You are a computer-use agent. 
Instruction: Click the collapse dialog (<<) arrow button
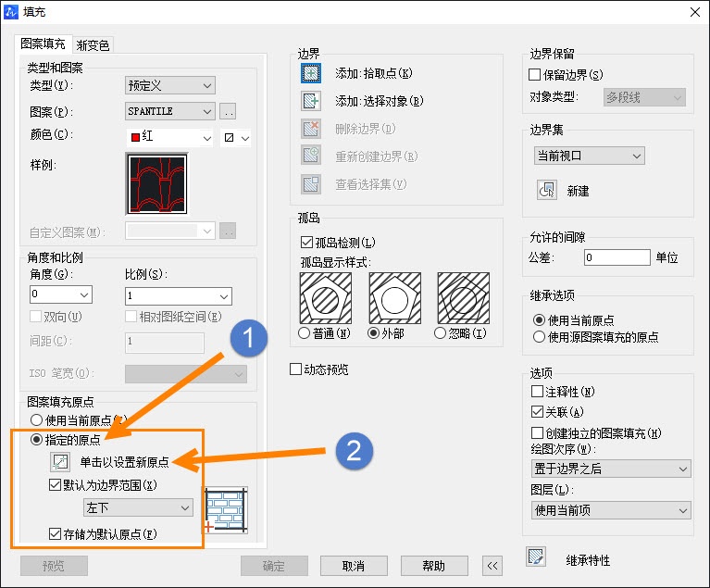coord(492,566)
